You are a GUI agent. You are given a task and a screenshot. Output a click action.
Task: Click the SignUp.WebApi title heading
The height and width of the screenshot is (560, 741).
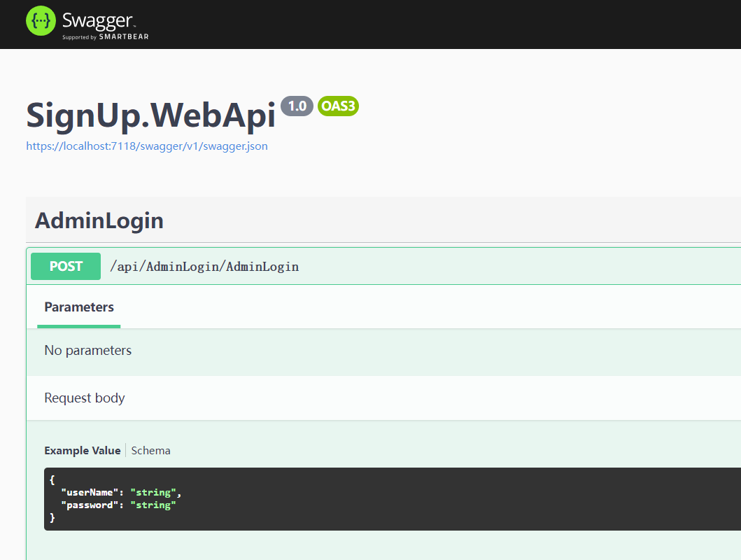(x=150, y=115)
